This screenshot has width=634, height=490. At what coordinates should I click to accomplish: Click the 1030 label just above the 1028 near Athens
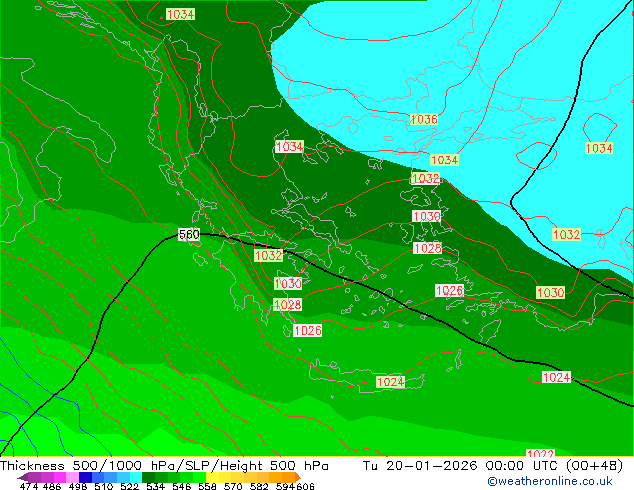pos(288,283)
